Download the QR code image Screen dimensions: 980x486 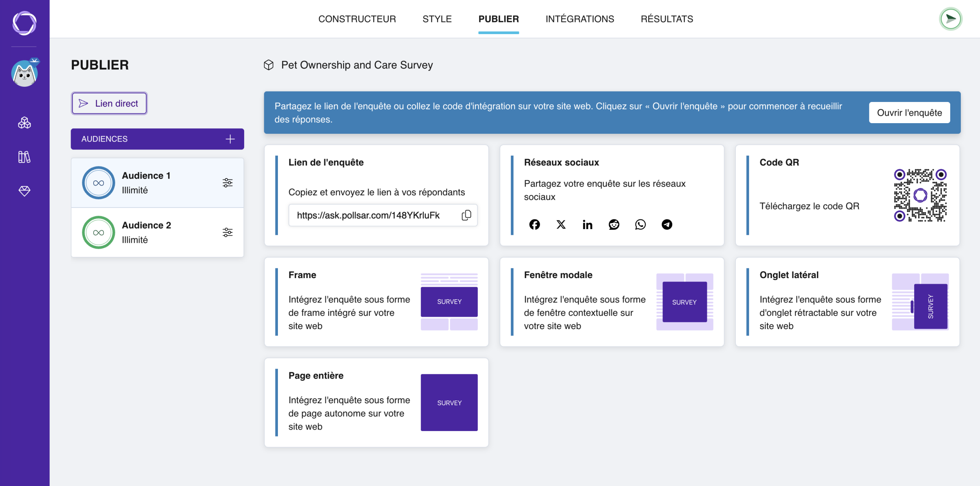[x=920, y=195]
